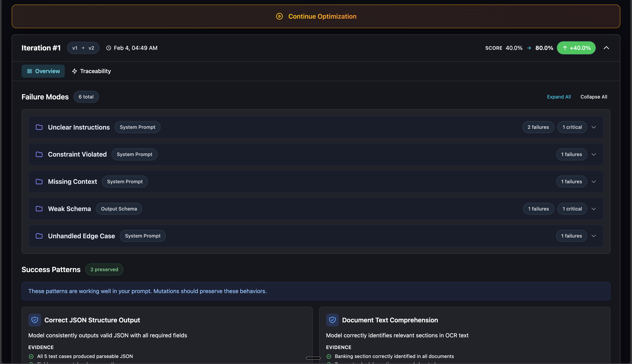Viewport: 632px width, 364px height.
Task: Select the Overview tab
Action: point(43,71)
